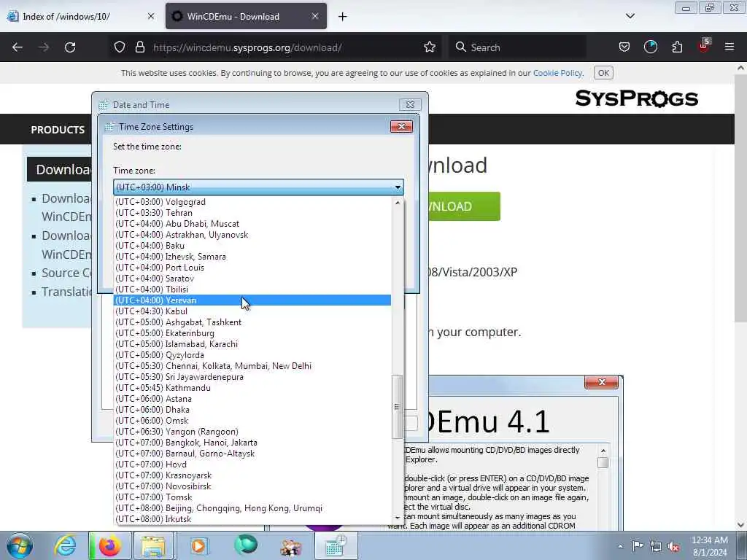Click muted volume tray icon
747x560 pixels.
(673, 546)
